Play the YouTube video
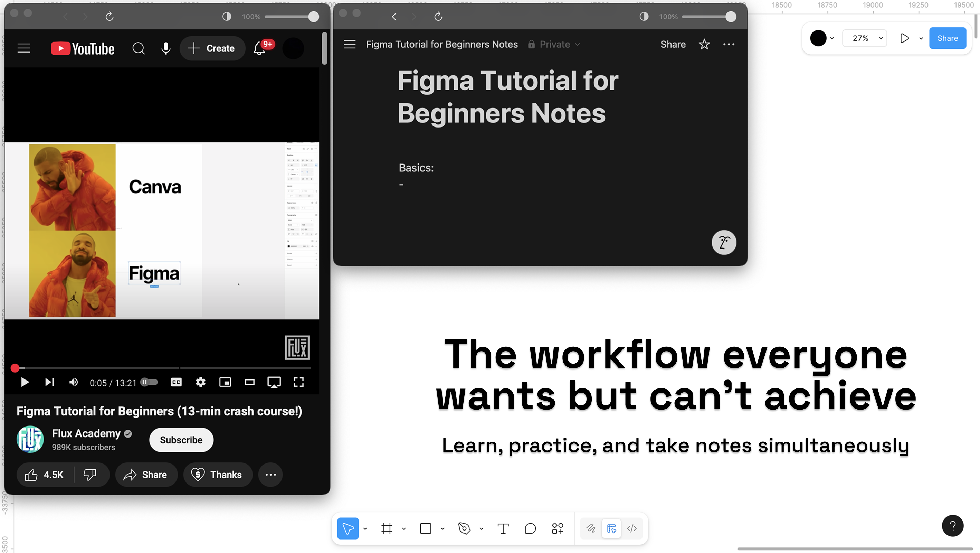 click(x=25, y=382)
